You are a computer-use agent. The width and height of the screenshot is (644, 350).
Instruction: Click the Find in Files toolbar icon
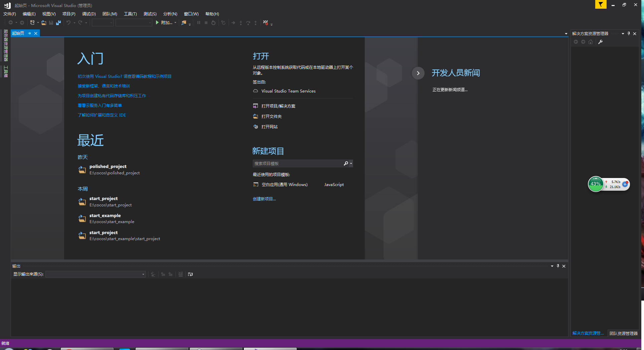pos(184,23)
